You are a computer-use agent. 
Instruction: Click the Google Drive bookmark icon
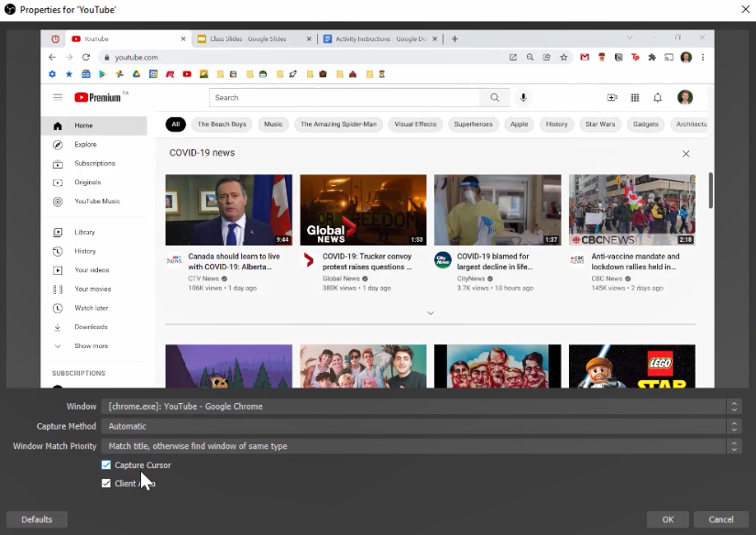pyautogui.click(x=137, y=74)
